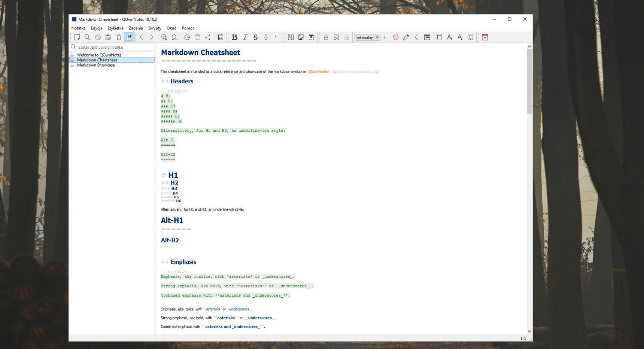Insert block quote with quotation icon
Image resolution: width=644 pixels, height=349 pixels.
tap(276, 37)
